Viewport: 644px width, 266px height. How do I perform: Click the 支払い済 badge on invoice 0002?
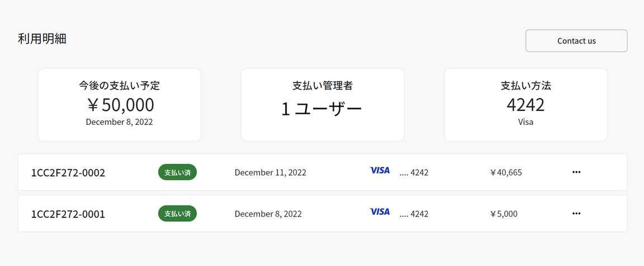(177, 172)
